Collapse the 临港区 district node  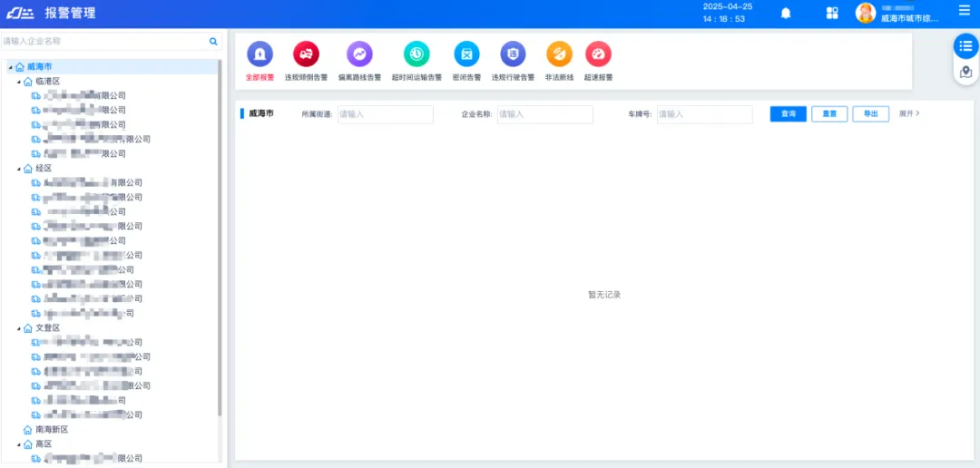pos(18,82)
